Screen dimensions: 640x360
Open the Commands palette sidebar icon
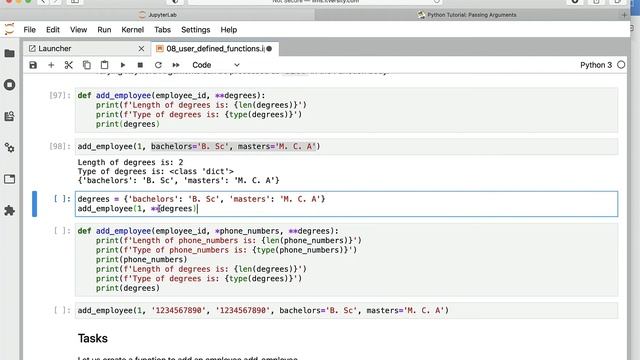pos(9,116)
